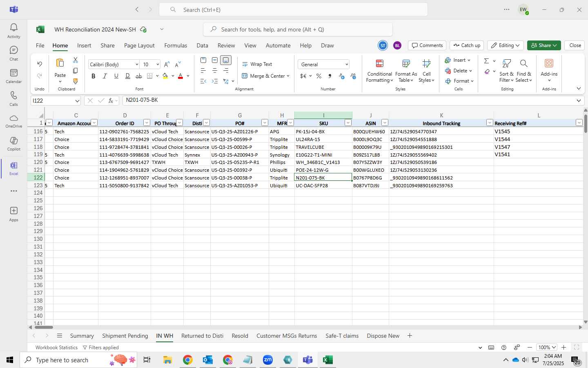
Task: Click the Percent Style icon
Action: click(x=318, y=76)
